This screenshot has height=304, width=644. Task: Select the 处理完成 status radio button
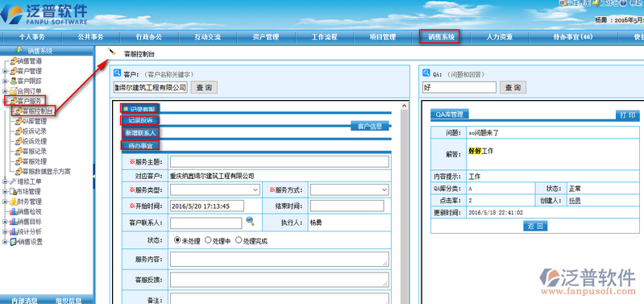239,240
